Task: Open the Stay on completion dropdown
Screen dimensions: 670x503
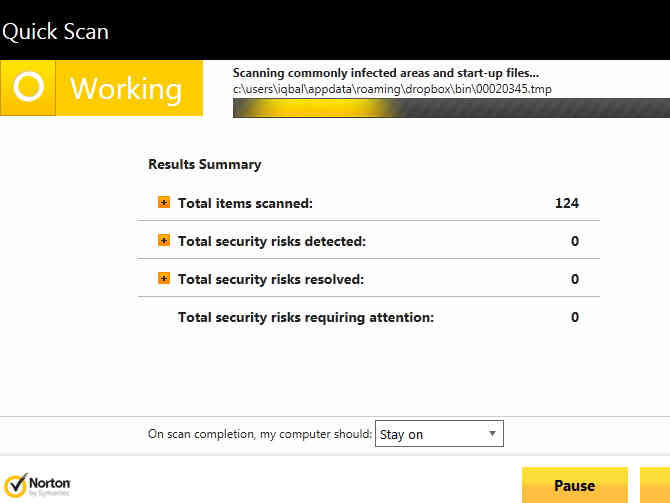Action: pyautogui.click(x=439, y=434)
